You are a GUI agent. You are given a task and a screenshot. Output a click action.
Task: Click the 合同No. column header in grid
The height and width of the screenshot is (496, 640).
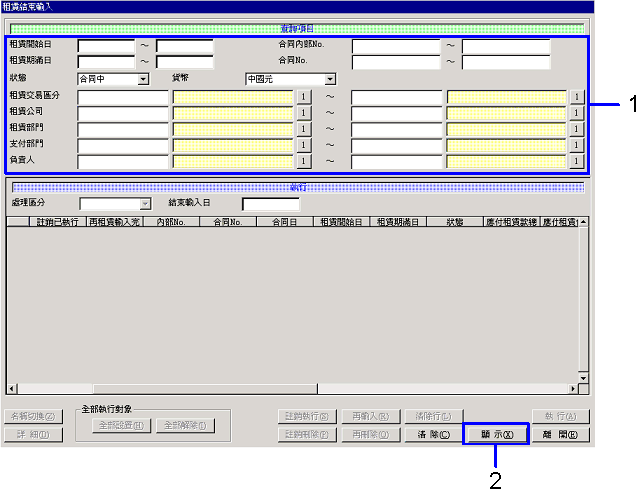[228, 222]
